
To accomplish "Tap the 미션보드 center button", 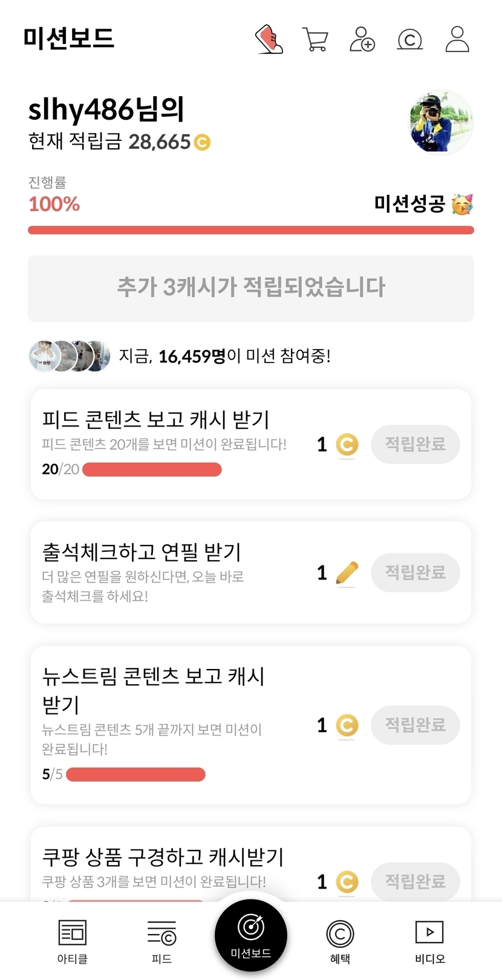I will [x=251, y=935].
